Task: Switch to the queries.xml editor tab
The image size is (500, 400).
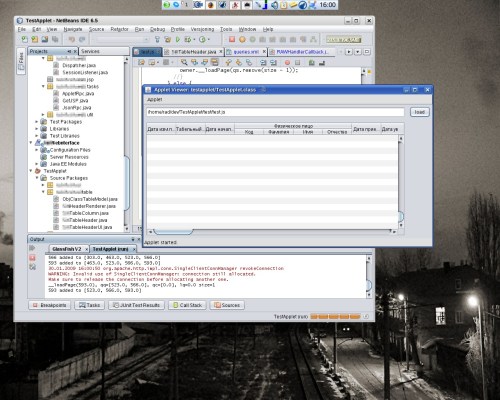Action: 246,52
